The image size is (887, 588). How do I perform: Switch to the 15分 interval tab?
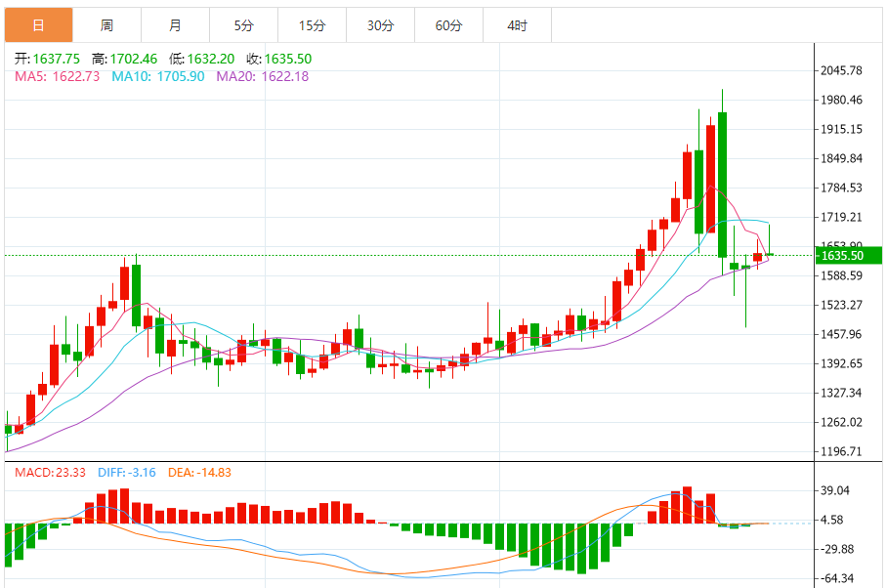(312, 25)
